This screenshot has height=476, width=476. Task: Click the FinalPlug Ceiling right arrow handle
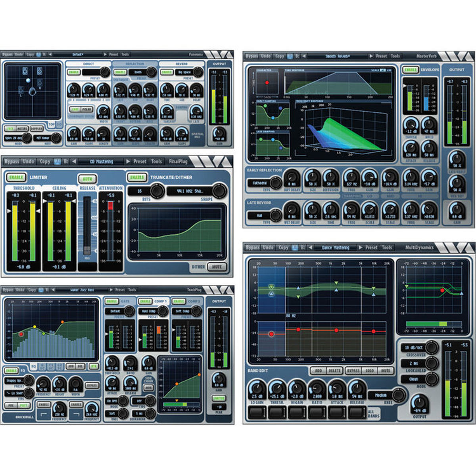pyautogui.click(x=73, y=202)
